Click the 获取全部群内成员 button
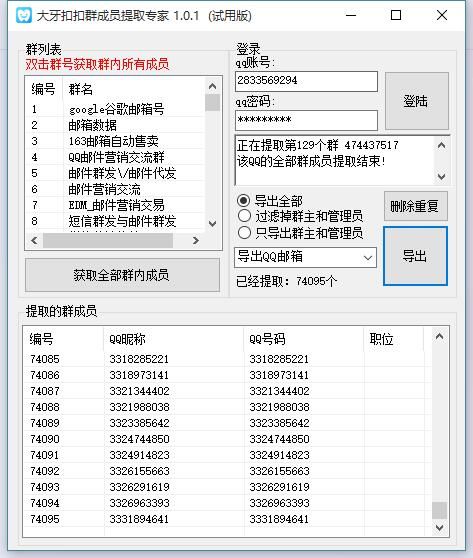 (122, 275)
